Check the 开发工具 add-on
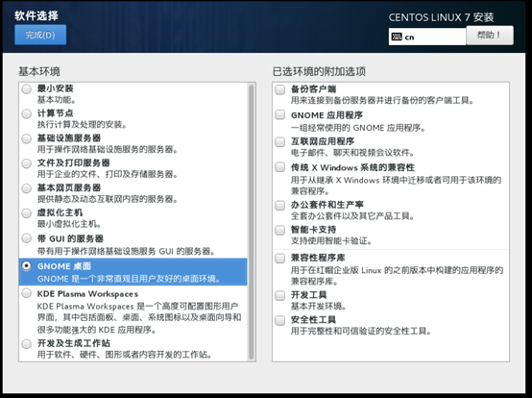Viewport: 532px width, 398px height. point(279,295)
